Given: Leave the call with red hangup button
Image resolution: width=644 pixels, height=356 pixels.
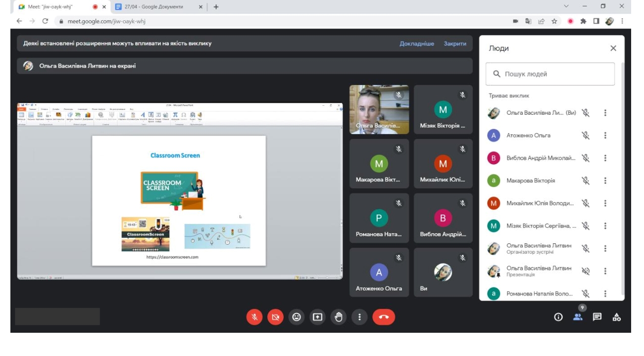Looking at the screenshot, I should pyautogui.click(x=384, y=317).
